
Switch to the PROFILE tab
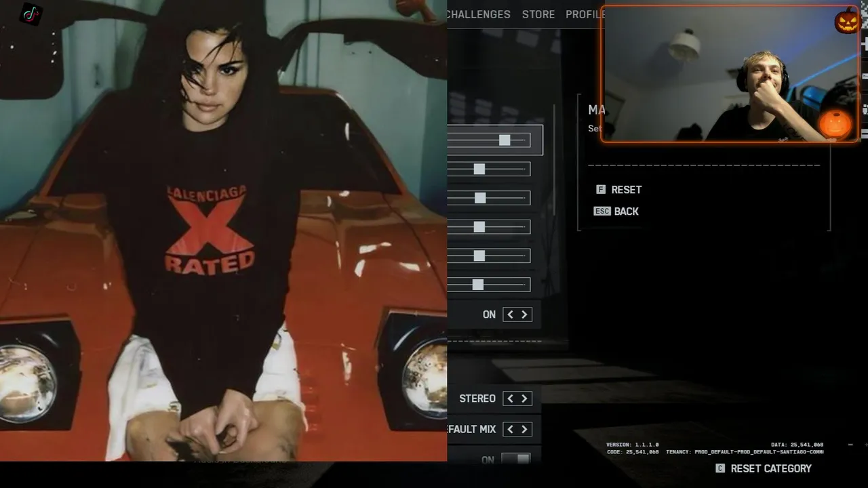pos(584,14)
